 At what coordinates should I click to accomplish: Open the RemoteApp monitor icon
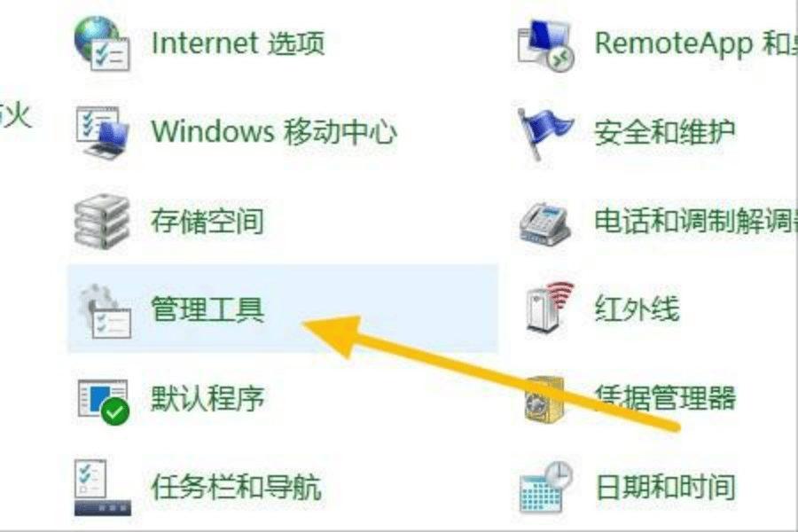coord(545,45)
